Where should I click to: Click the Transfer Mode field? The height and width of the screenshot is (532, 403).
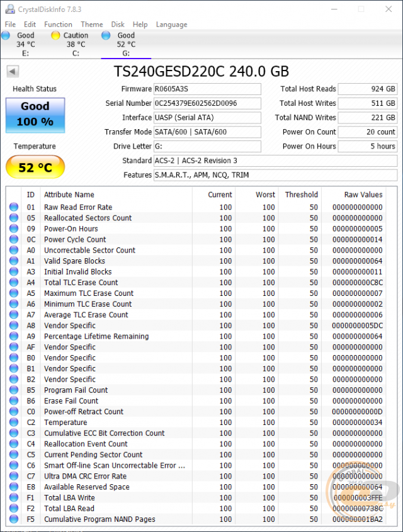[207, 132]
